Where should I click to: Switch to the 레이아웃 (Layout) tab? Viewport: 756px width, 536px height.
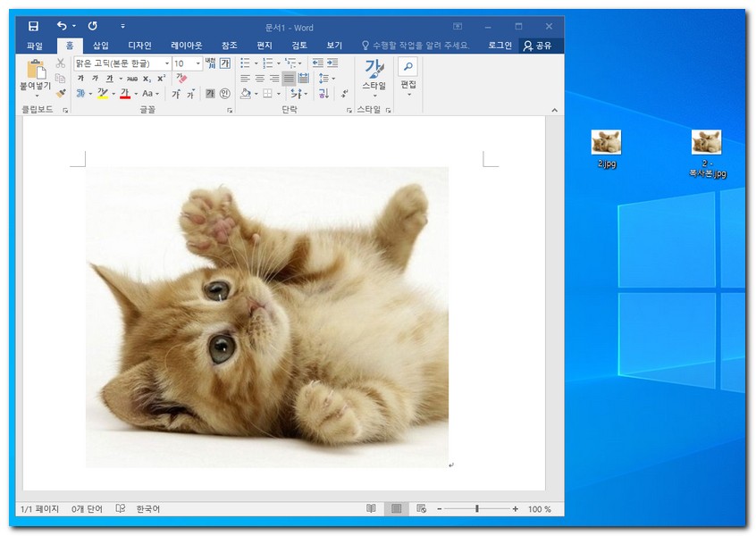click(x=186, y=46)
